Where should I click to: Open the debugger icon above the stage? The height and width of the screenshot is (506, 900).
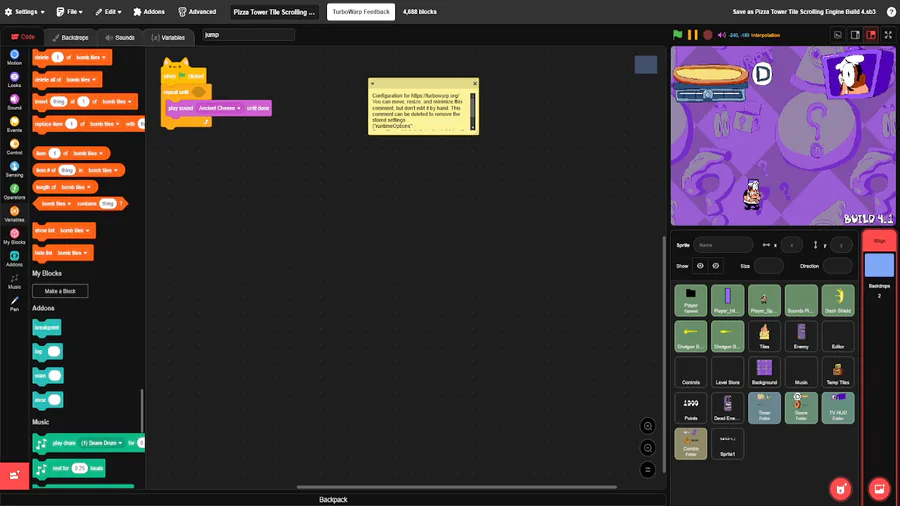pos(838,35)
